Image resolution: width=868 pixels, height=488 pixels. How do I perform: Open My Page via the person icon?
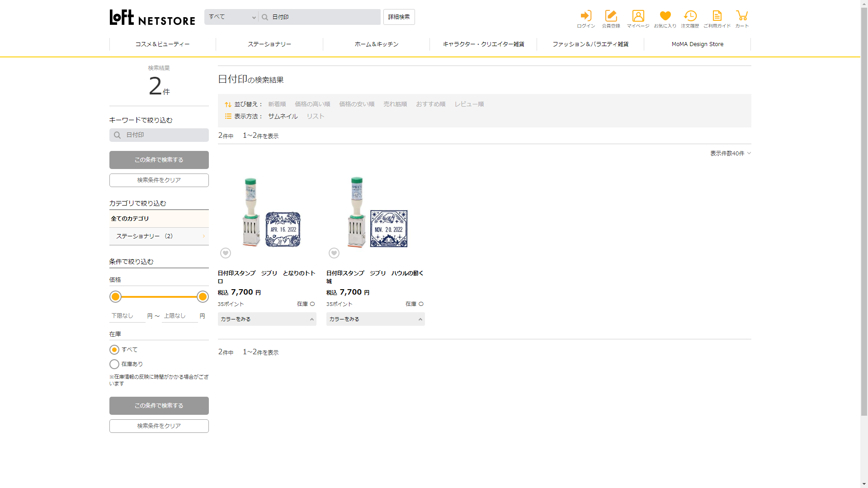pos(638,16)
